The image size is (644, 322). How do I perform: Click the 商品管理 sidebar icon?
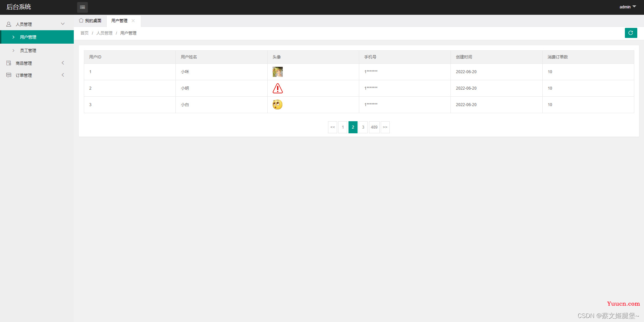[x=9, y=63]
